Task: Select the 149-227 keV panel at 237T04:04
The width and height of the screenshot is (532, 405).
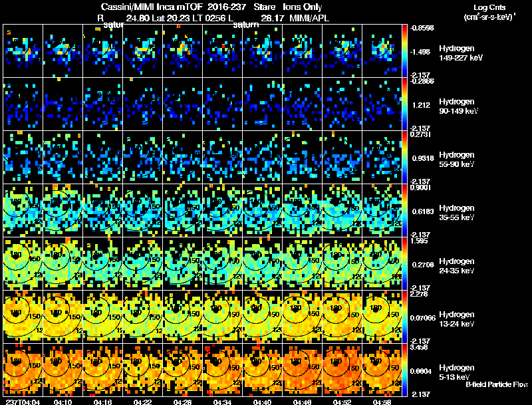Action: coord(23,51)
